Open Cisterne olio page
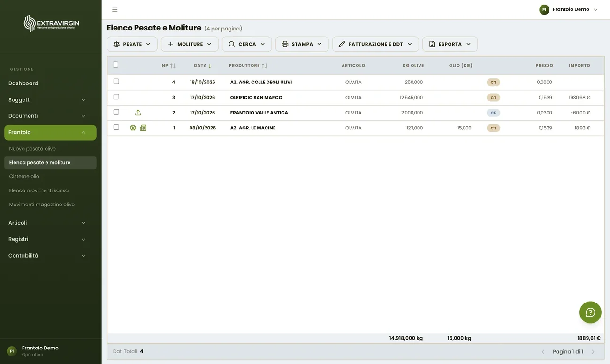 (50, 177)
